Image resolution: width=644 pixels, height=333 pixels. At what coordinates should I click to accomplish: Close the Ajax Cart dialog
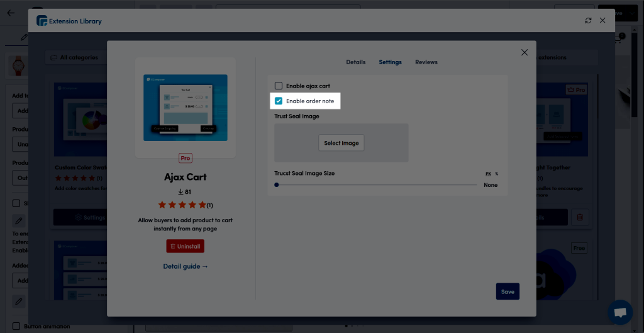pyautogui.click(x=525, y=52)
